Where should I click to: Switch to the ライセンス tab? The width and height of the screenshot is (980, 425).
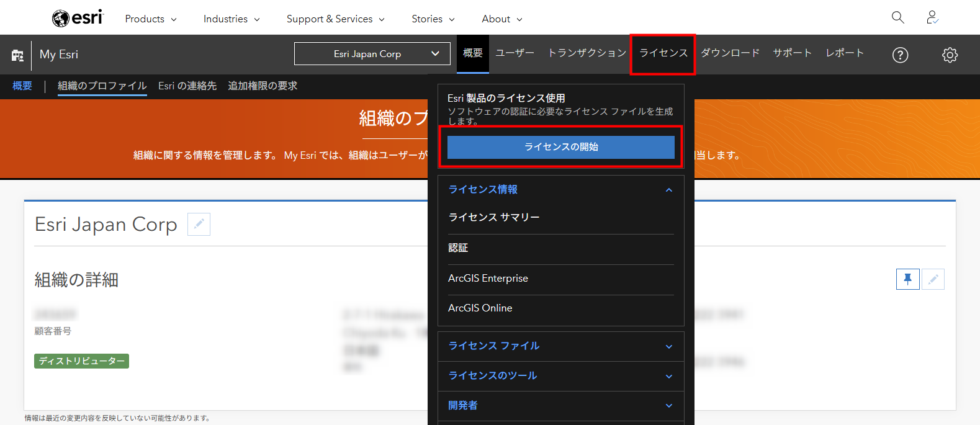pyautogui.click(x=663, y=53)
